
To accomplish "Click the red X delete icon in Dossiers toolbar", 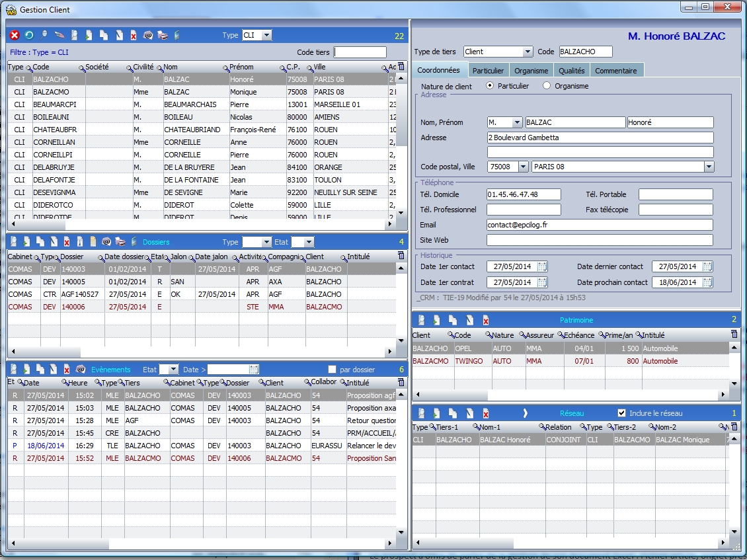I will [x=67, y=241].
